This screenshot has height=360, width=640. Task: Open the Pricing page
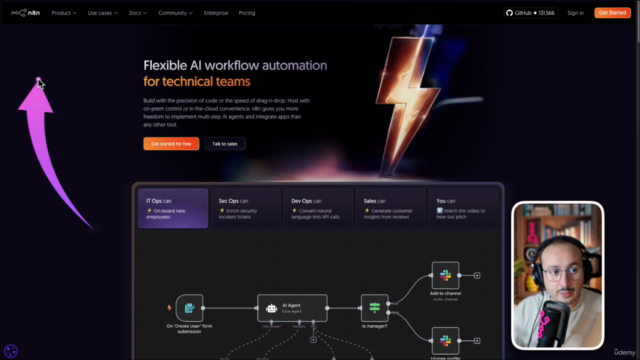click(247, 13)
